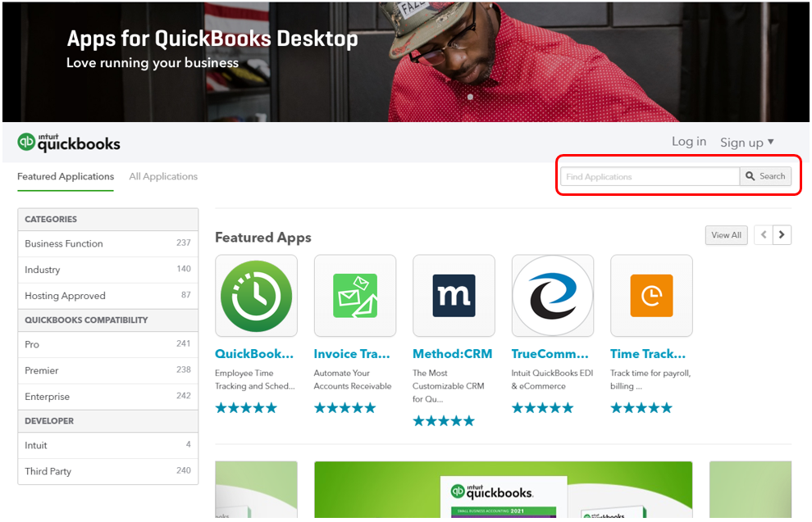Viewport: 812px width, 522px height.
Task: Click the View All button
Action: [726, 235]
